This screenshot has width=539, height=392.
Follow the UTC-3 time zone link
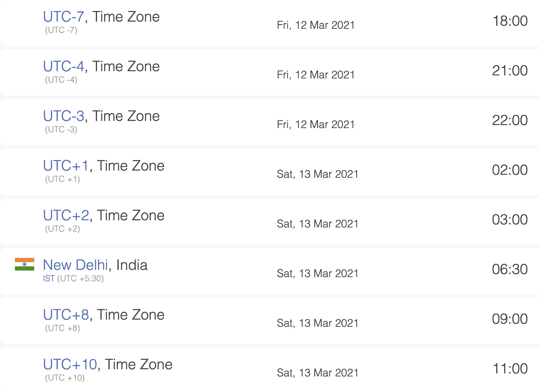tap(63, 116)
